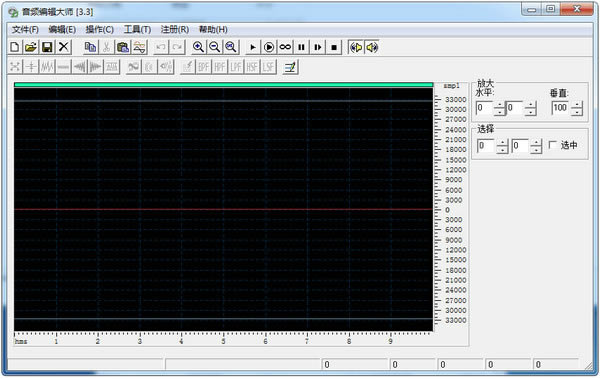Decrease the first 选择 value with down arrow
The height and width of the screenshot is (379, 600).
click(502, 150)
